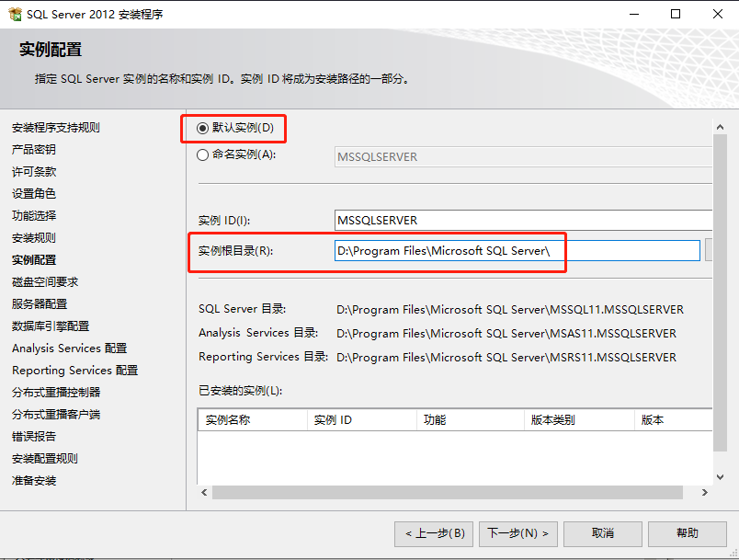Click 错误报告 in the step list
The image size is (739, 560).
point(34,437)
